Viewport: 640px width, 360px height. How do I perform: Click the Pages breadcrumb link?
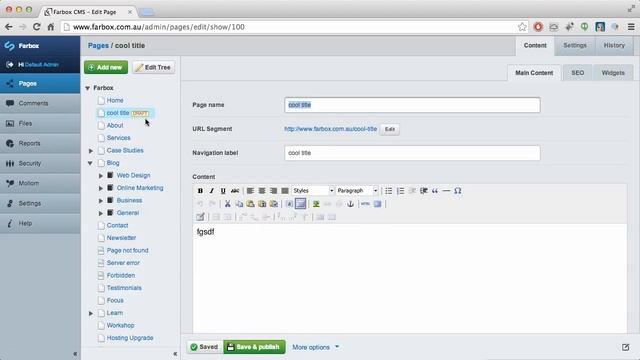tap(98, 45)
